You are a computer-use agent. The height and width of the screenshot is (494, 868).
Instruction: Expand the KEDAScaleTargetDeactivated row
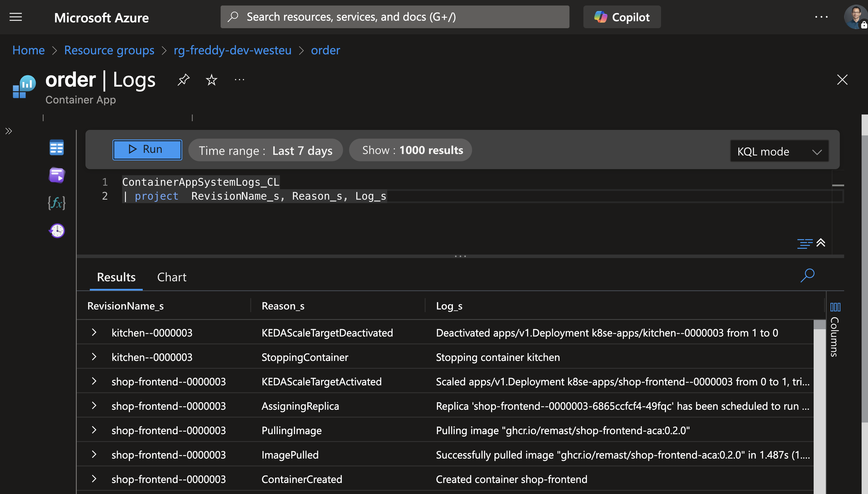[x=94, y=332]
